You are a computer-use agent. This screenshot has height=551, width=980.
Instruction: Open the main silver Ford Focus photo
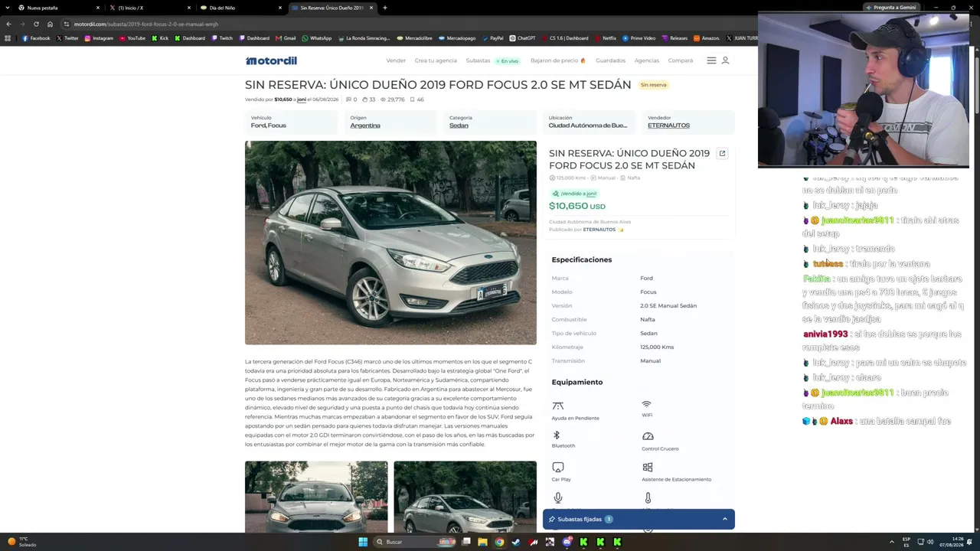click(x=390, y=243)
